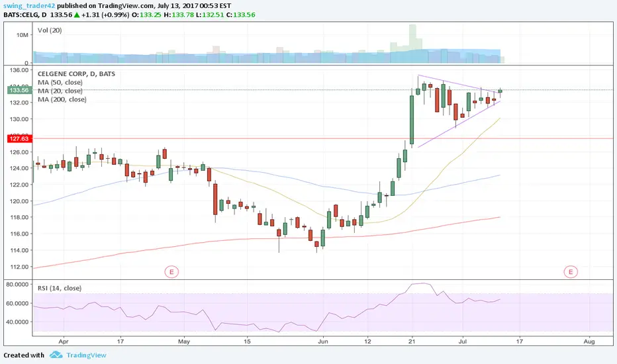
Task: Click the 40.0000 RSI axis label
Action: pos(17,322)
